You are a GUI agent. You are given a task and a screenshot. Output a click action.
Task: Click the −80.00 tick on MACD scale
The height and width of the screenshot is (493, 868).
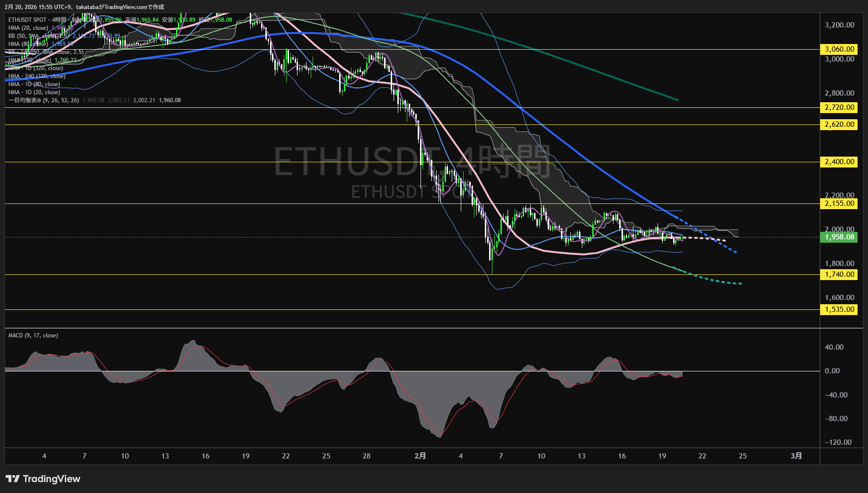(836, 419)
